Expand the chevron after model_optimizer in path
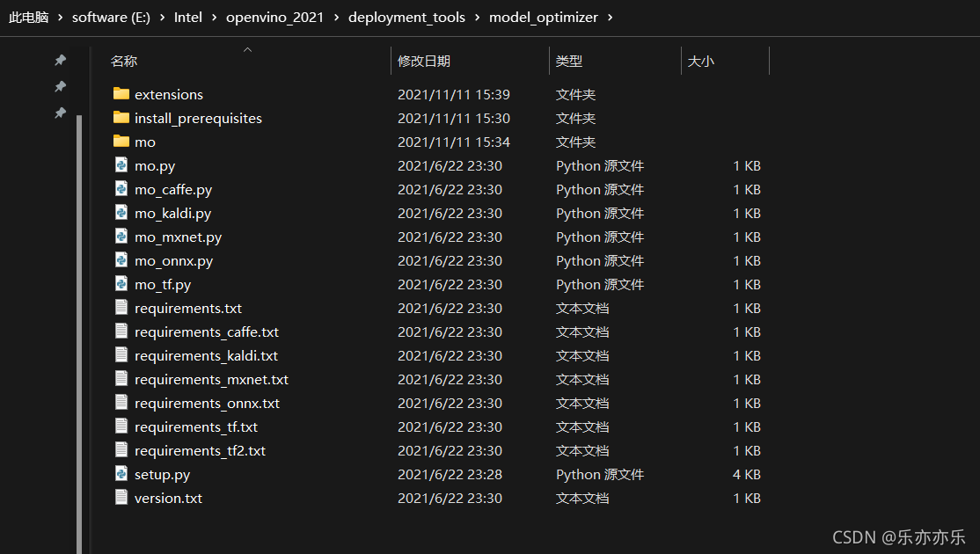This screenshot has height=554, width=980. 611,18
